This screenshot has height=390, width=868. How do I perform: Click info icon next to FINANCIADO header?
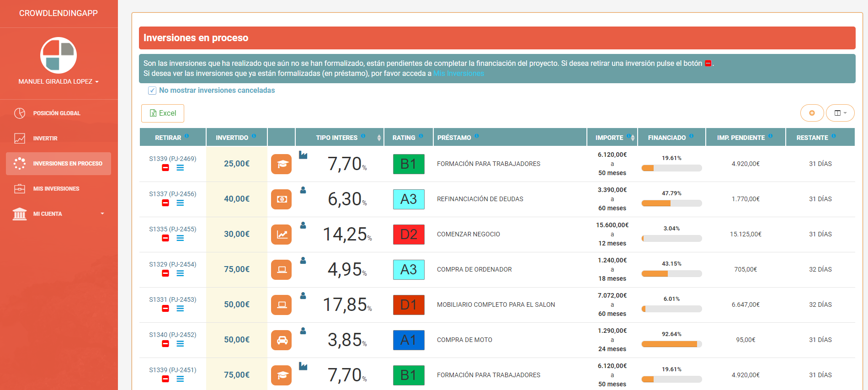[691, 136]
